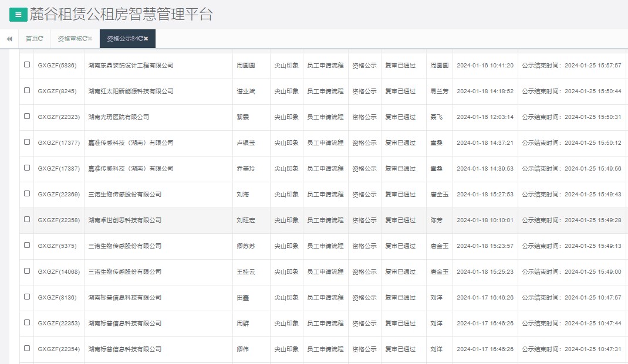
Task: Refresh the 首页 tab content
Action: tap(41, 39)
